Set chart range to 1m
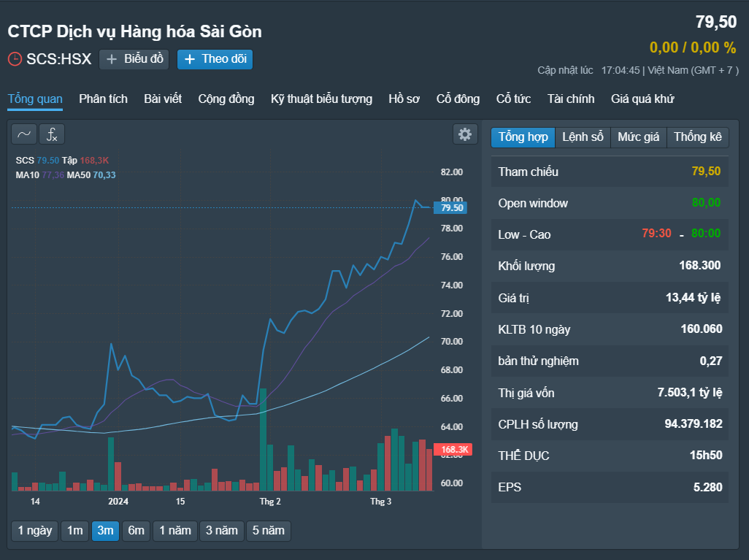The height and width of the screenshot is (560, 749). pyautogui.click(x=75, y=531)
